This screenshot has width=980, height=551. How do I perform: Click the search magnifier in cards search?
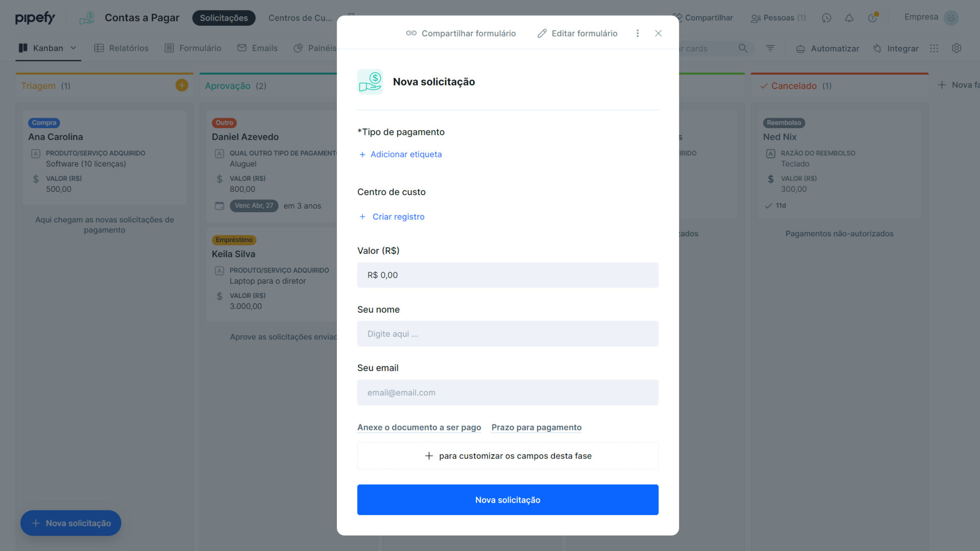(x=743, y=48)
